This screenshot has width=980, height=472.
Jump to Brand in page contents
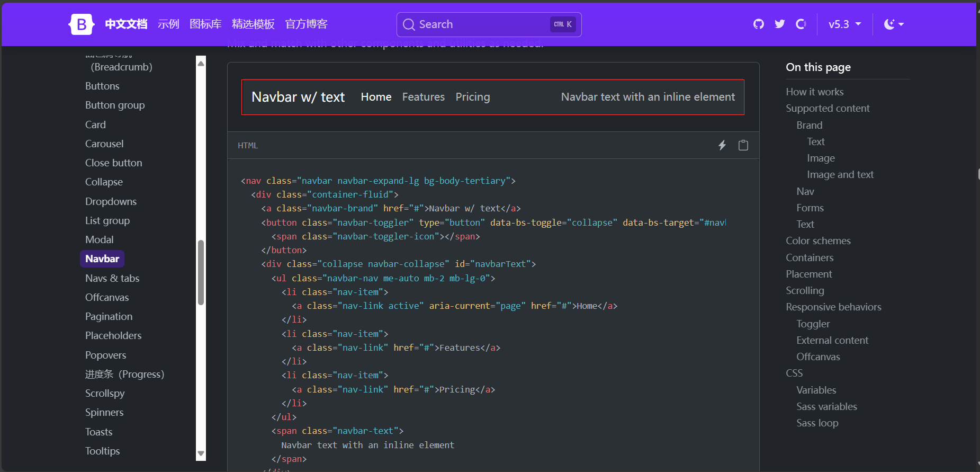(x=810, y=125)
